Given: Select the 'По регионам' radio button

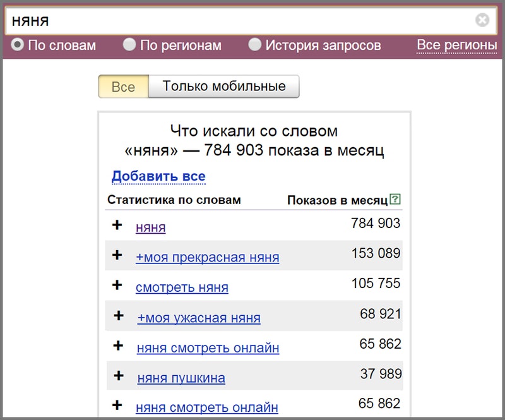Looking at the screenshot, I should pyautogui.click(x=129, y=45).
